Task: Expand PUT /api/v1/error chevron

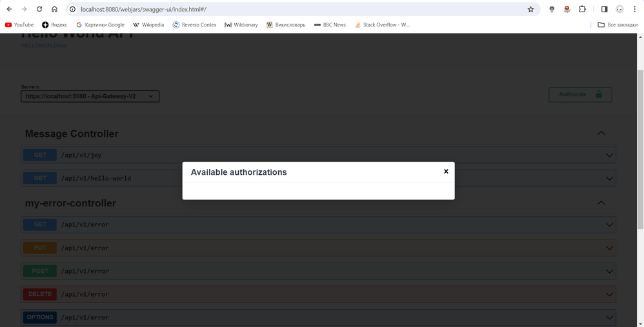Action: click(609, 248)
